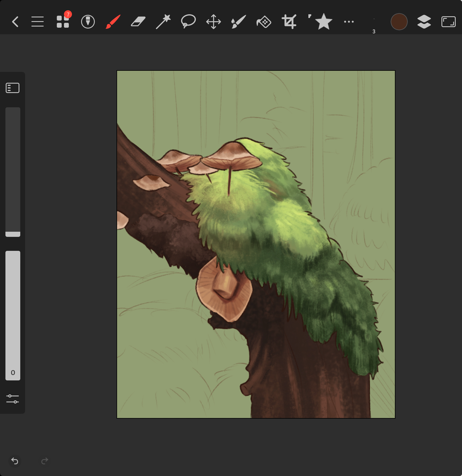Go back using the left chevron
Image resolution: width=462 pixels, height=476 pixels.
click(15, 22)
